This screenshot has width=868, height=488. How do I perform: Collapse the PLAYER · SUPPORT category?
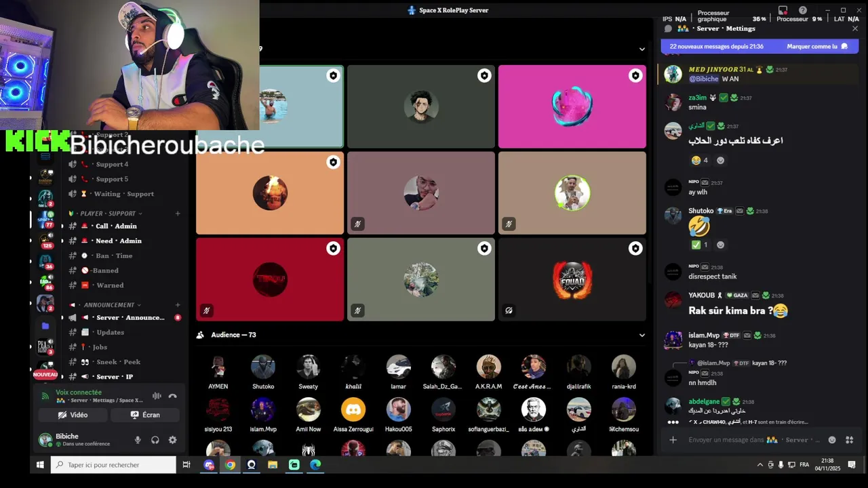(108, 213)
